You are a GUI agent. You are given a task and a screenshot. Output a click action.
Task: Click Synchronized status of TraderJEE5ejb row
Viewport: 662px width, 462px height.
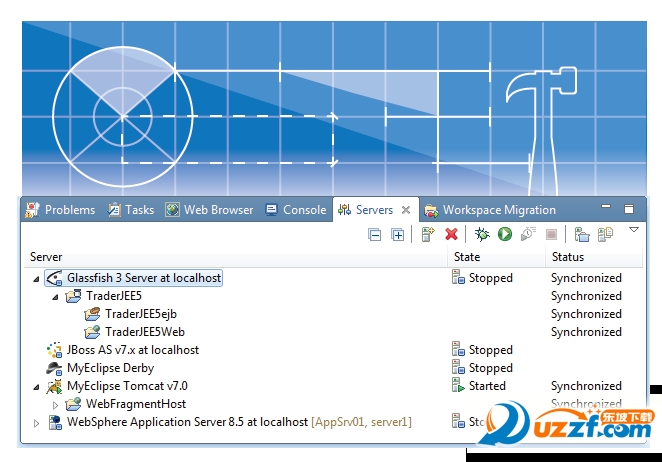click(x=586, y=314)
